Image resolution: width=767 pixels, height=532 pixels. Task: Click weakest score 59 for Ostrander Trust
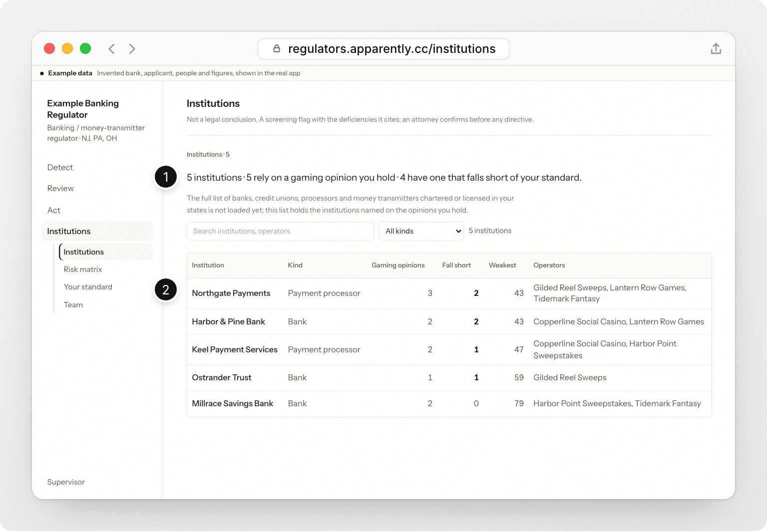pos(519,378)
